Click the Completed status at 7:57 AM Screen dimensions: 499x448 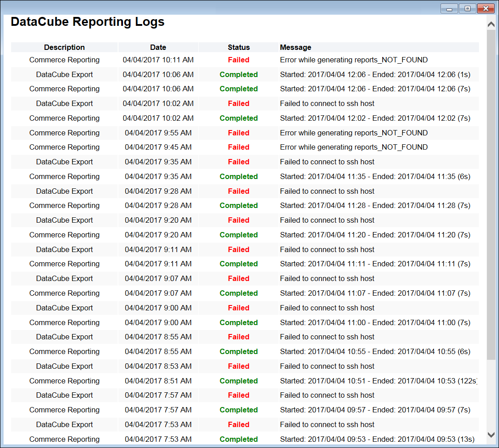pos(238,410)
